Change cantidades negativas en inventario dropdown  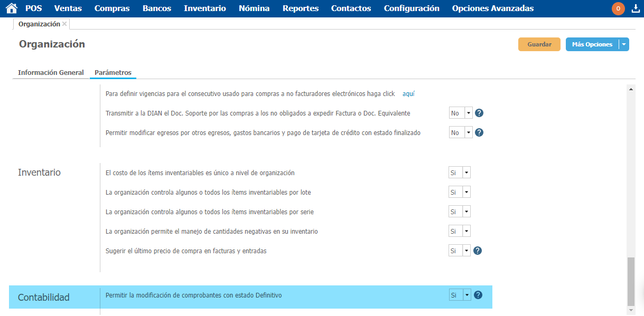(x=466, y=231)
